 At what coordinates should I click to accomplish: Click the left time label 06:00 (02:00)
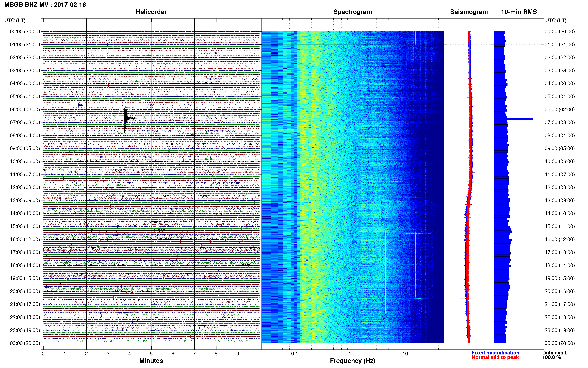[25, 110]
